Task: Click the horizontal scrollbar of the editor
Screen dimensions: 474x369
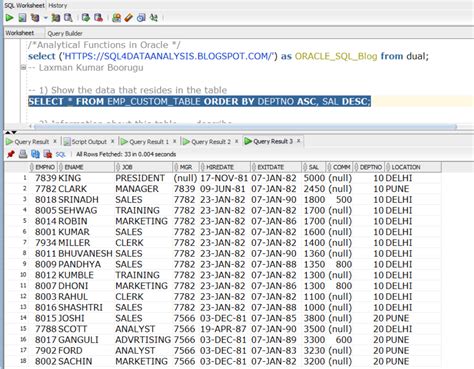Action: [244, 127]
